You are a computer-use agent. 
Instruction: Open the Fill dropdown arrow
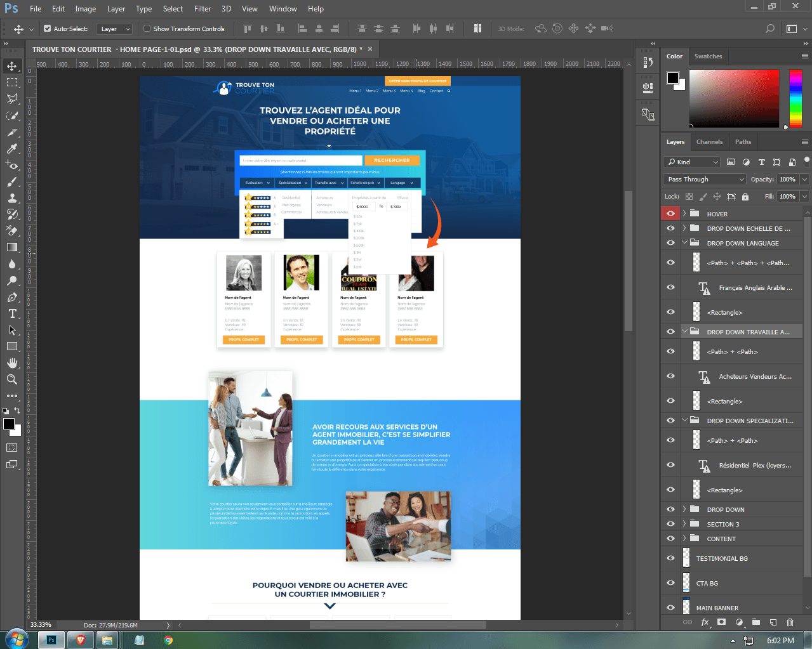[x=805, y=197]
